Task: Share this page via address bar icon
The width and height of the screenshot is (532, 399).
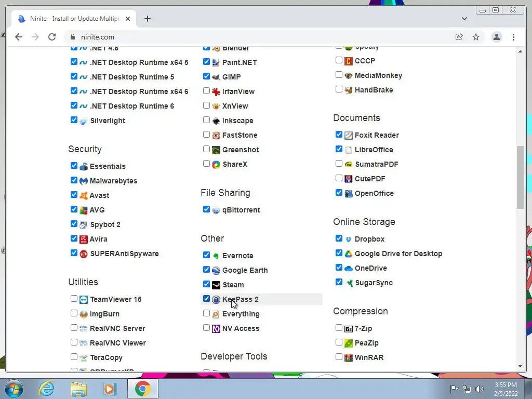Action: (459, 37)
